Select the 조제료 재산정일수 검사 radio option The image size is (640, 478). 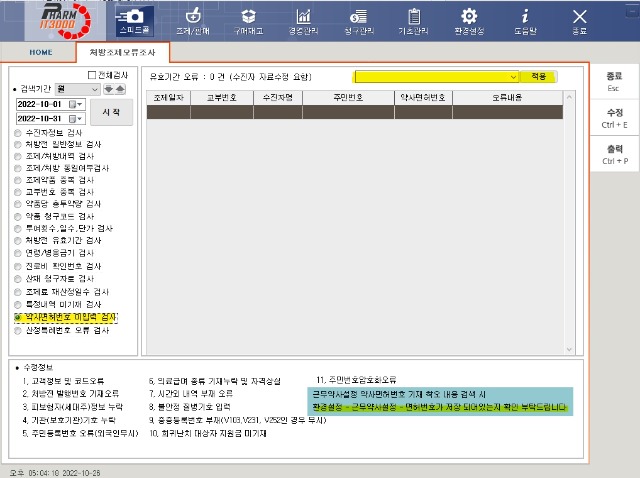pyautogui.click(x=18, y=292)
